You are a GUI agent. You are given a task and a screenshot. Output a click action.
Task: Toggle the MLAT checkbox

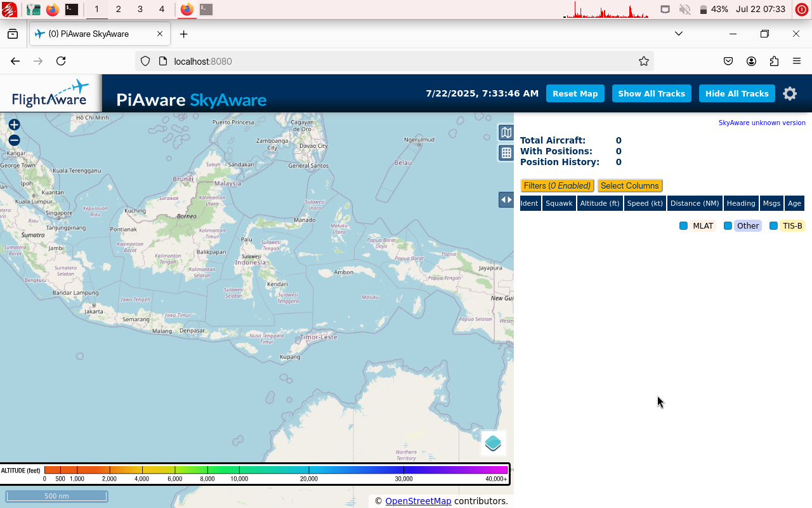[683, 226]
